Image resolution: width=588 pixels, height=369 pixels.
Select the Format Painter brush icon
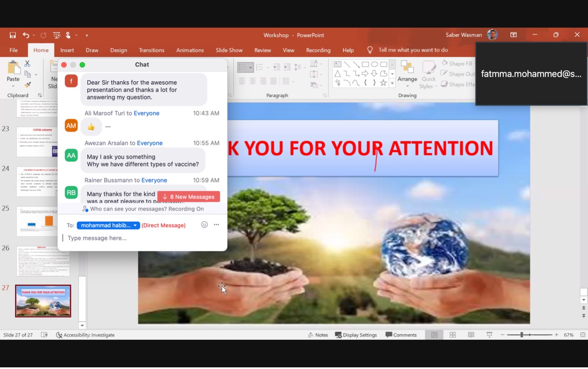[x=28, y=85]
